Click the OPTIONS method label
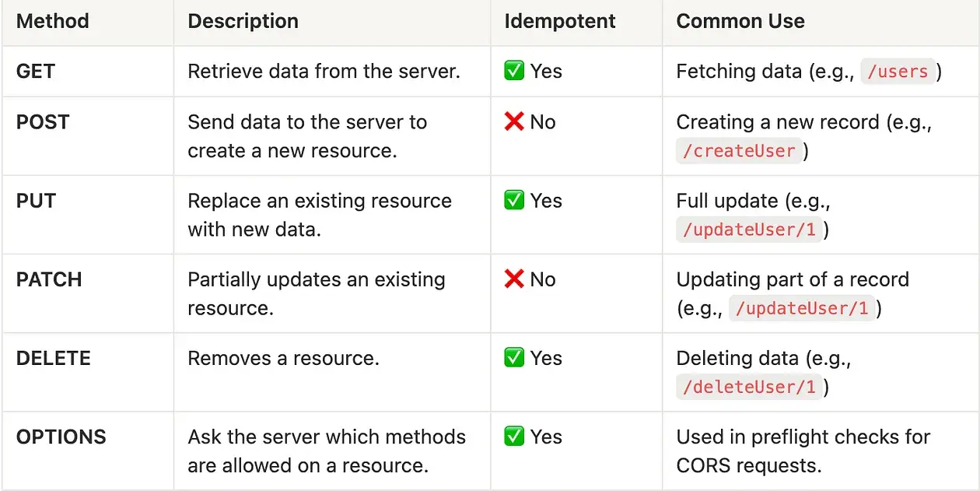This screenshot has width=980, height=491. tap(61, 437)
